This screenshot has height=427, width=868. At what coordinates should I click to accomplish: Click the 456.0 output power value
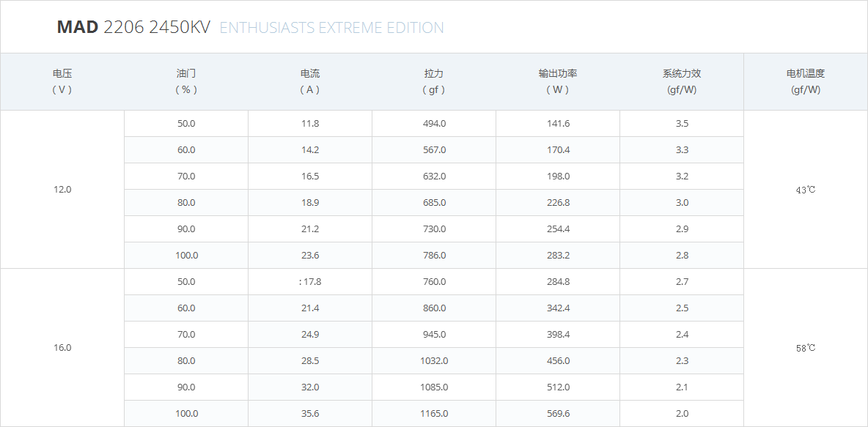(558, 360)
